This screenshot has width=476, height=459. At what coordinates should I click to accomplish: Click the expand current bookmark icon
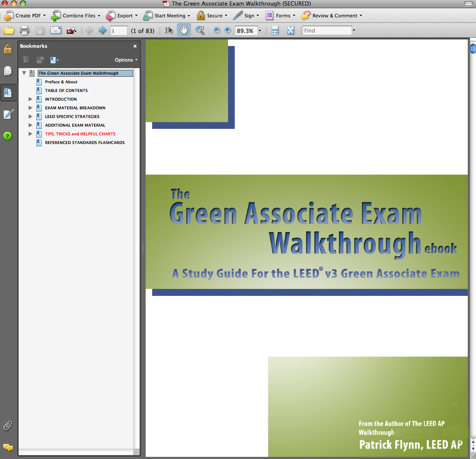[x=55, y=60]
